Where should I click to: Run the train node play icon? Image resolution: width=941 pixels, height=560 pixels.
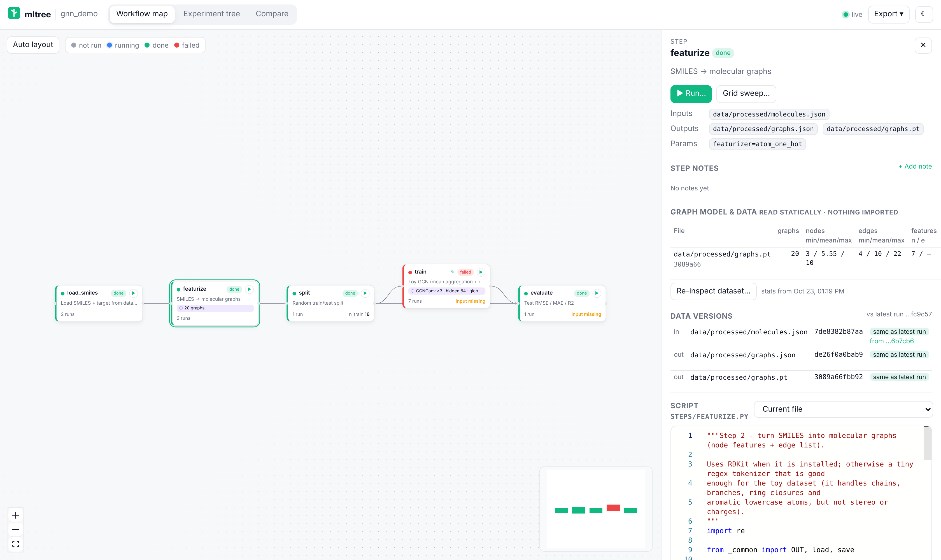[x=481, y=272]
